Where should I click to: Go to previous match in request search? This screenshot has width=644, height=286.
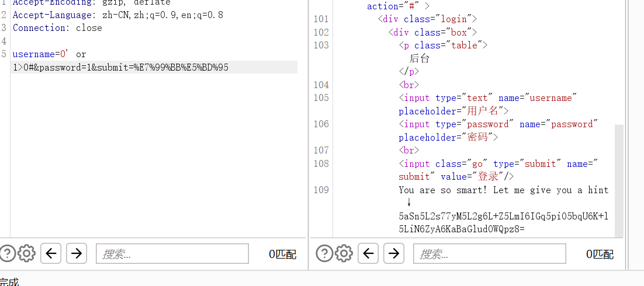point(51,253)
